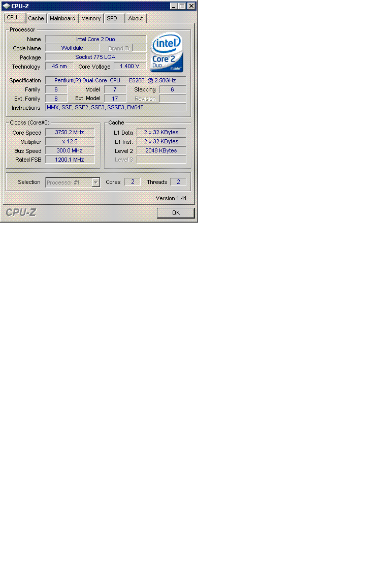Click the 'Version 1.41' text
This screenshot has height=588, width=390.
pos(171,198)
